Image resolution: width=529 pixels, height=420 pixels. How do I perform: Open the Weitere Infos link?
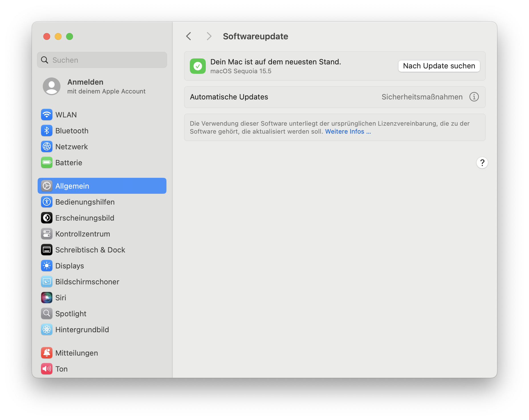click(x=348, y=132)
